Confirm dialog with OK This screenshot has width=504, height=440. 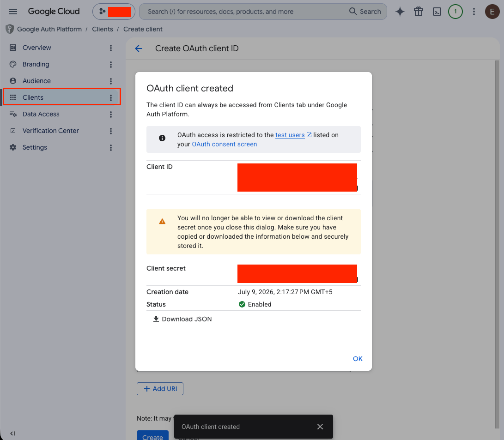tap(358, 359)
